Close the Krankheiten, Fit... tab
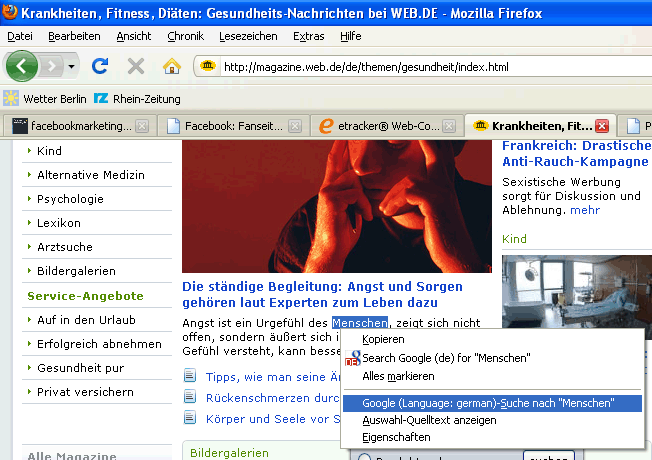652x460 pixels. [602, 126]
